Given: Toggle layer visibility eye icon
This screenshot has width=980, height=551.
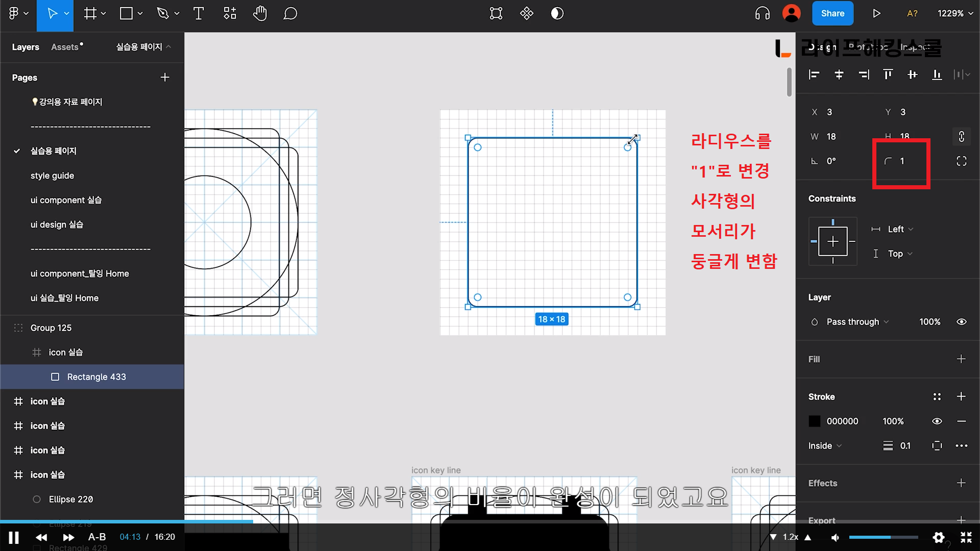Looking at the screenshot, I should click(x=961, y=322).
